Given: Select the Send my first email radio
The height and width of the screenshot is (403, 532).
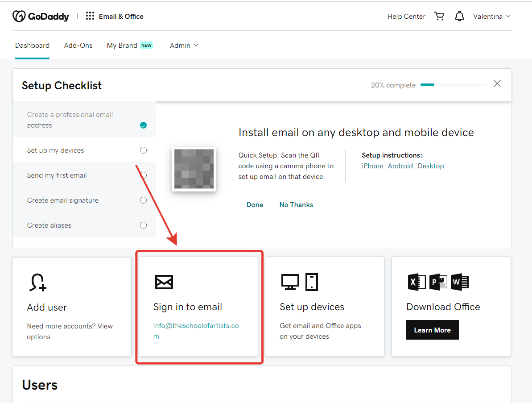Looking at the screenshot, I should point(144,175).
